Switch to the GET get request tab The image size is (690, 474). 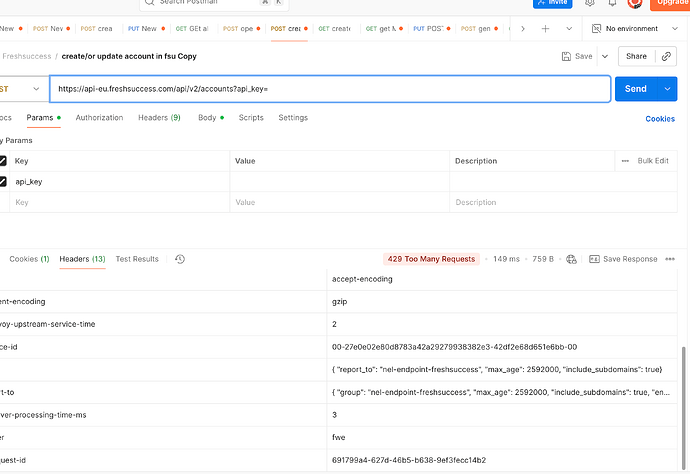[x=384, y=29]
